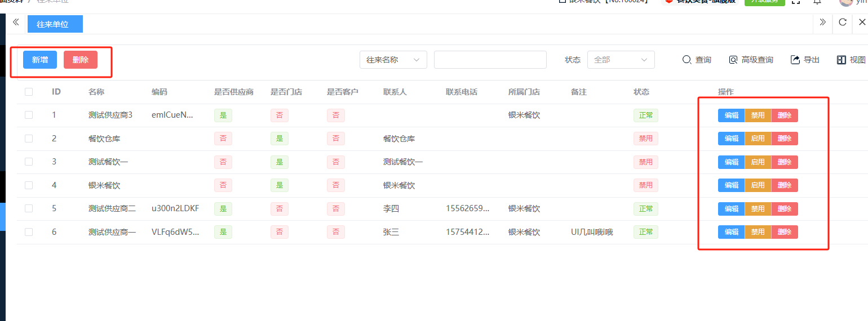Open the 视图 view layout icon
This screenshot has width=868, height=321.
tap(842, 60)
